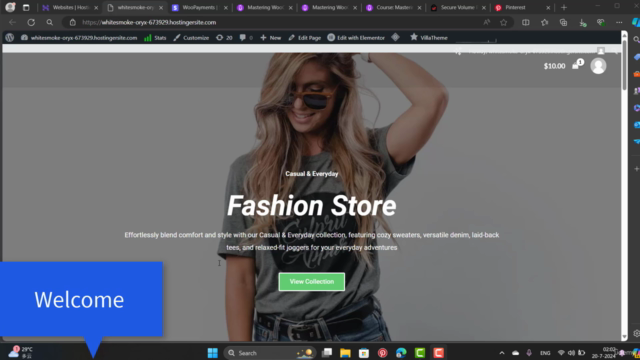Open the green Camtasia taskbar icon
The image size is (640, 360).
coord(420,353)
